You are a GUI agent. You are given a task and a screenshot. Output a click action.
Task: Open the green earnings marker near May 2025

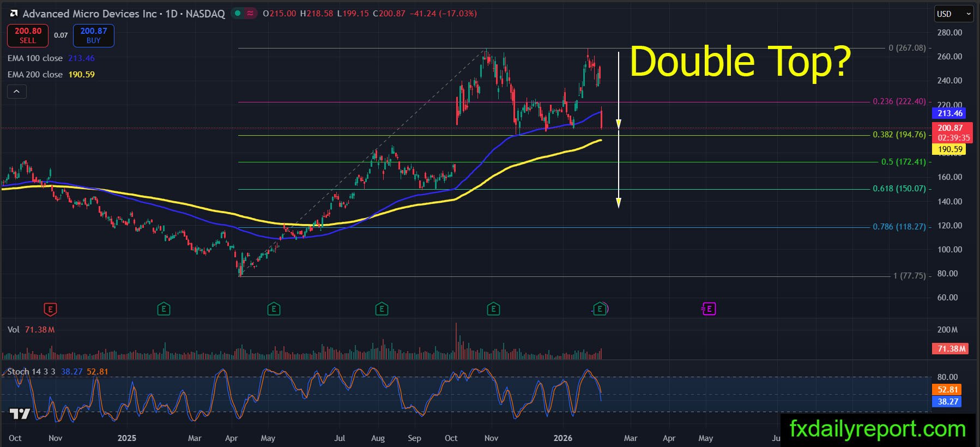[x=274, y=310]
